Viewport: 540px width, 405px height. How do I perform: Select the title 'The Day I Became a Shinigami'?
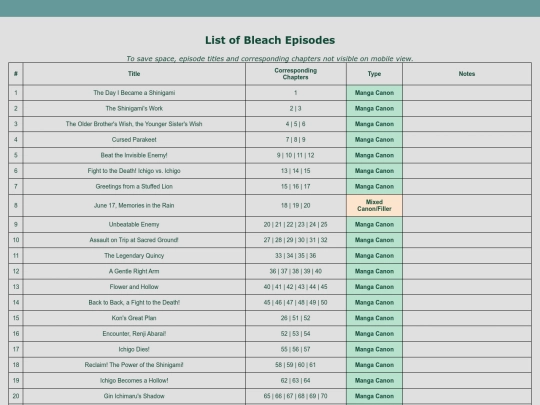tap(134, 93)
